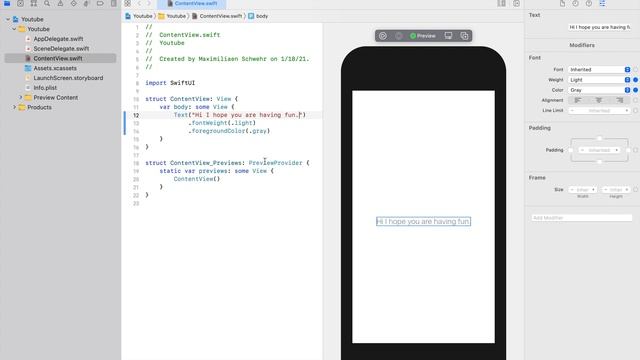
Task: Toggle the Frame Size modifier indicator circle
Action: point(636,189)
